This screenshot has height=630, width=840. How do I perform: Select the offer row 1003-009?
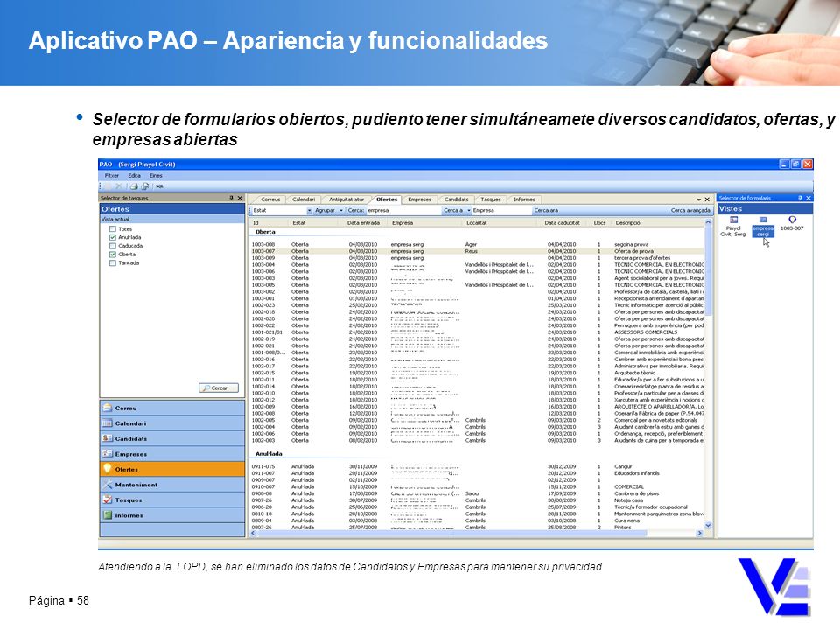click(x=477, y=257)
